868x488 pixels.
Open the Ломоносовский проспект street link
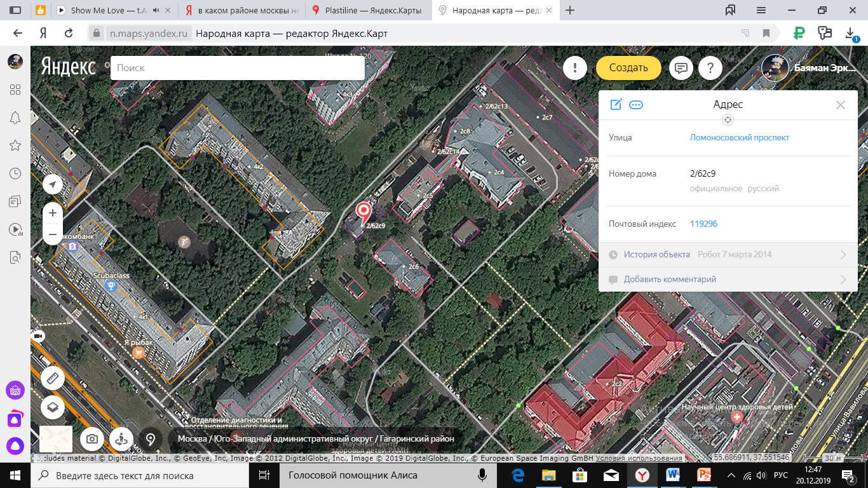pos(740,137)
